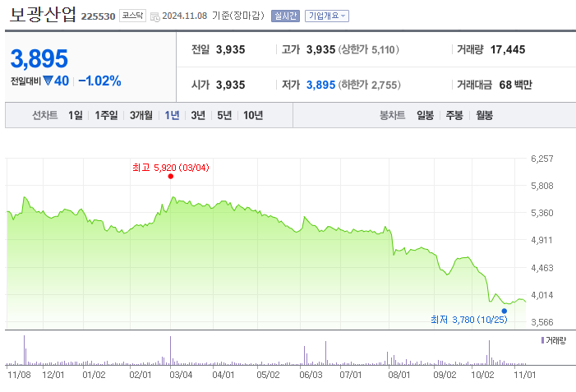The height and width of the screenshot is (392, 576).
Task: Click the red highest-price marker dot
Action: tap(170, 176)
